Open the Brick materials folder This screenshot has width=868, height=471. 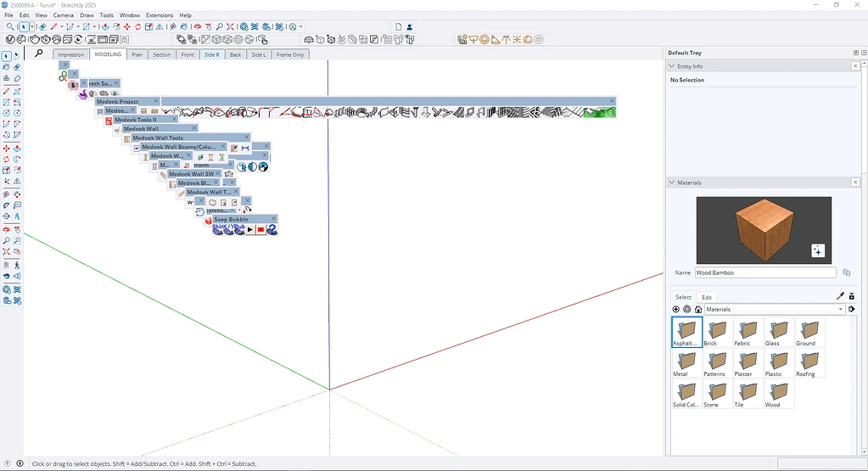[718, 333]
